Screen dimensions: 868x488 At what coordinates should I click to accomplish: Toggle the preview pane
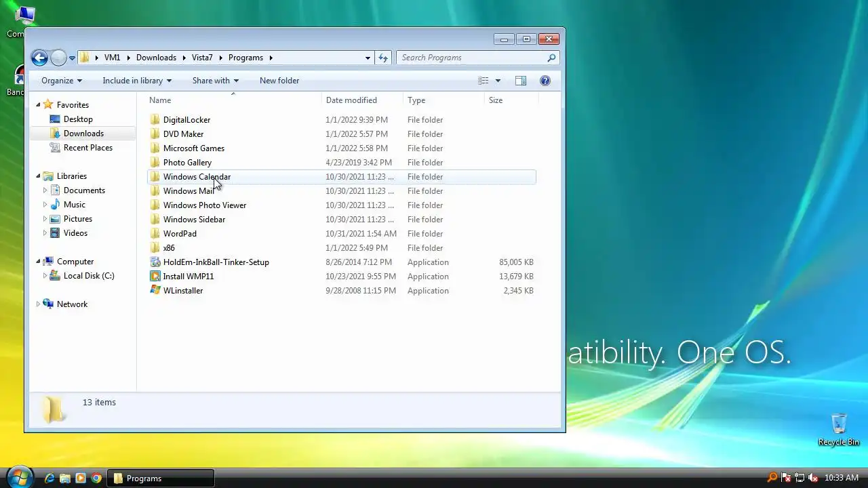click(x=521, y=81)
